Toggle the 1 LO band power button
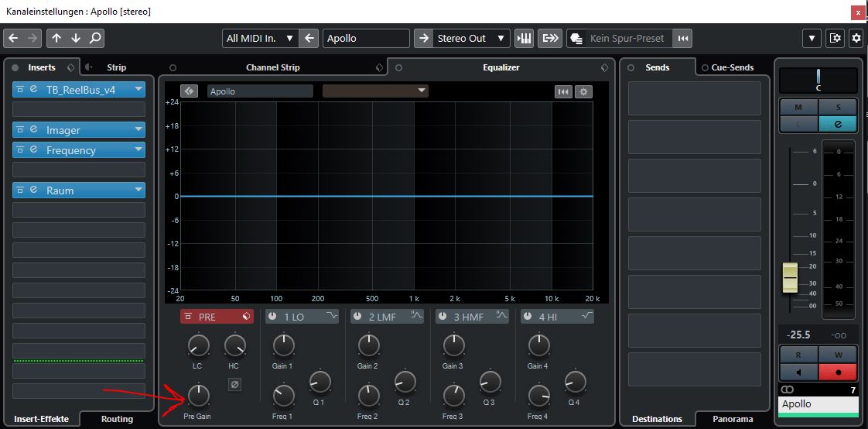This screenshot has height=429, width=868. 272,317
